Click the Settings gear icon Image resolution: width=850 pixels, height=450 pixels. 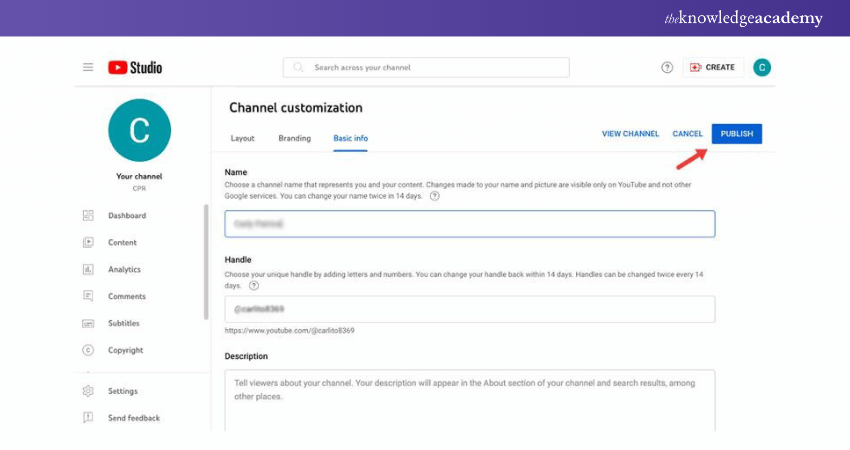88,391
